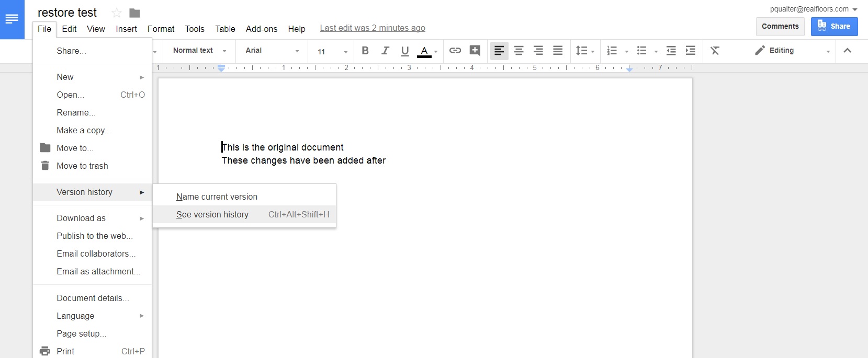Left-align the text

(499, 51)
